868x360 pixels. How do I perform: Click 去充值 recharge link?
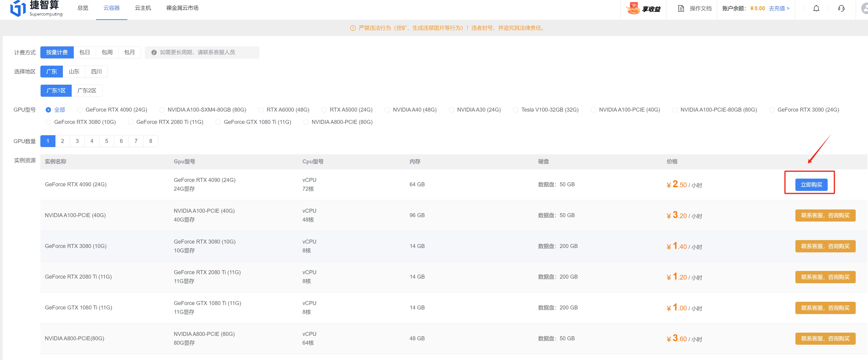(779, 8)
